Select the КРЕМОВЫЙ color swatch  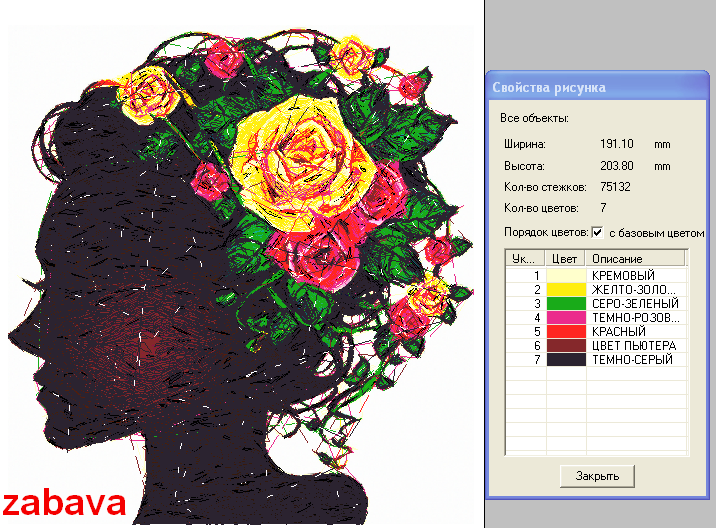pyautogui.click(x=566, y=275)
